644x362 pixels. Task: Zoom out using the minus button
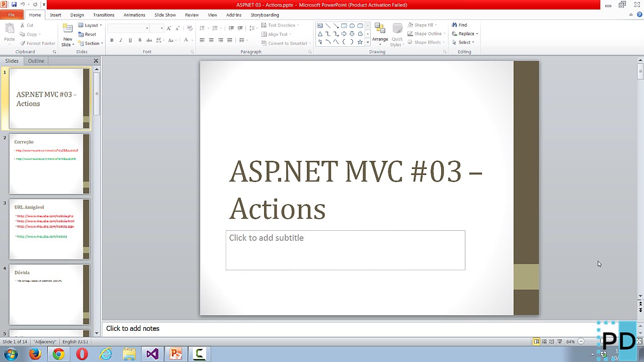tap(581, 342)
